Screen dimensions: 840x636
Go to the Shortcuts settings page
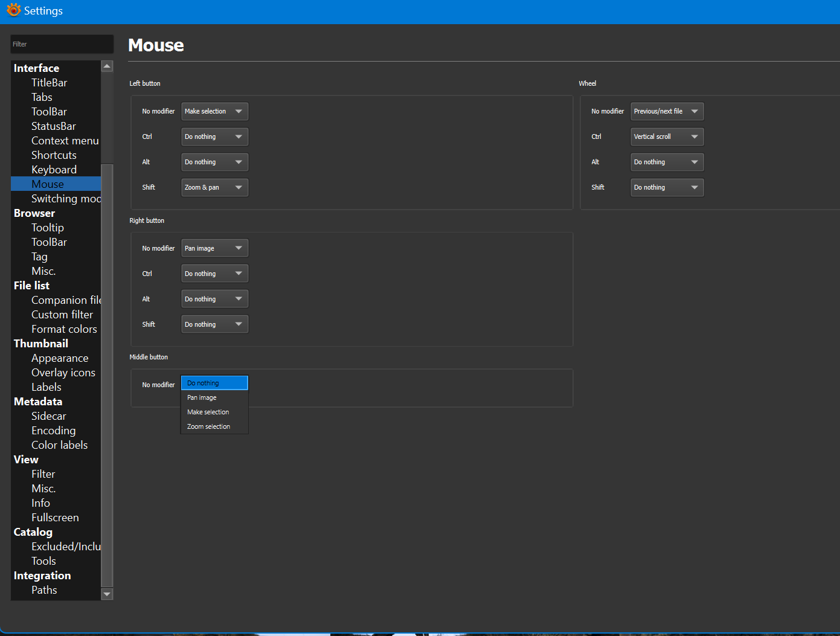click(x=54, y=155)
